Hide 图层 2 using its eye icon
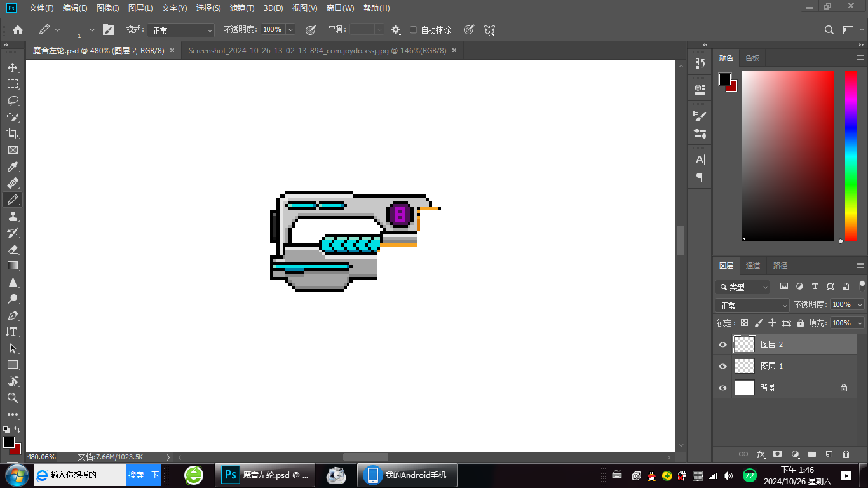This screenshot has width=868, height=488. click(x=722, y=344)
